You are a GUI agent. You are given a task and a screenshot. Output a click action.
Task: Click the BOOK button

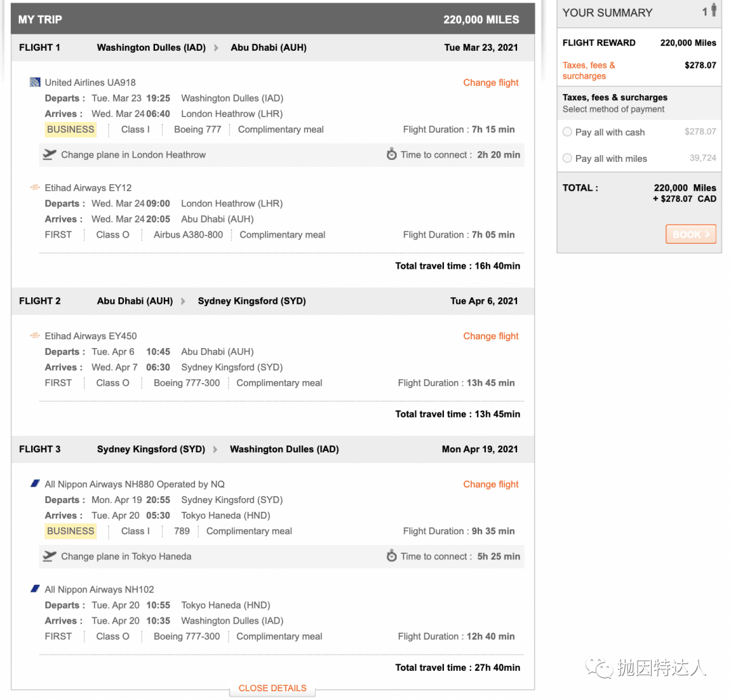[x=690, y=234]
